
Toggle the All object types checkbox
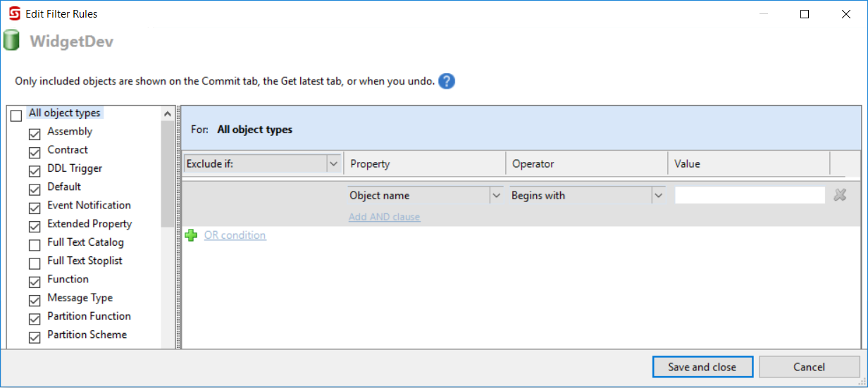click(x=16, y=115)
